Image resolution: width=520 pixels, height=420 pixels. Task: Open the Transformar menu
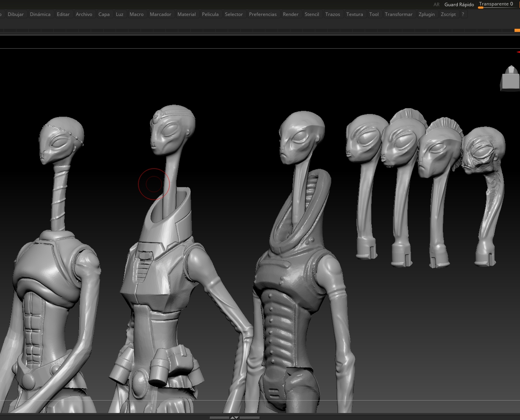click(x=399, y=14)
